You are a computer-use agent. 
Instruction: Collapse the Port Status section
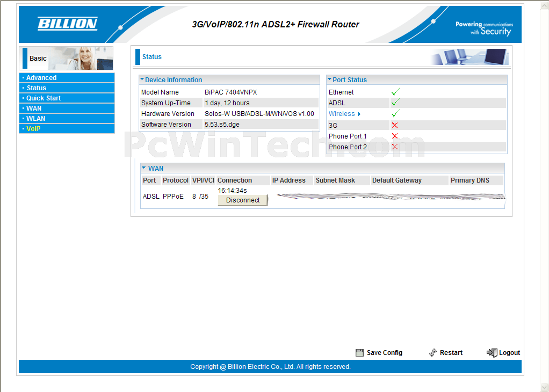click(329, 79)
